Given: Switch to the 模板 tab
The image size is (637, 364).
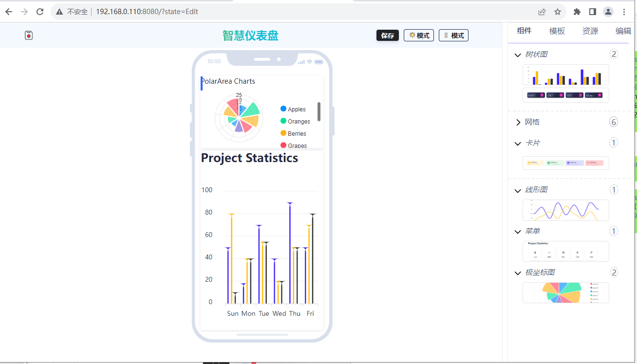Looking at the screenshot, I should pos(557,31).
